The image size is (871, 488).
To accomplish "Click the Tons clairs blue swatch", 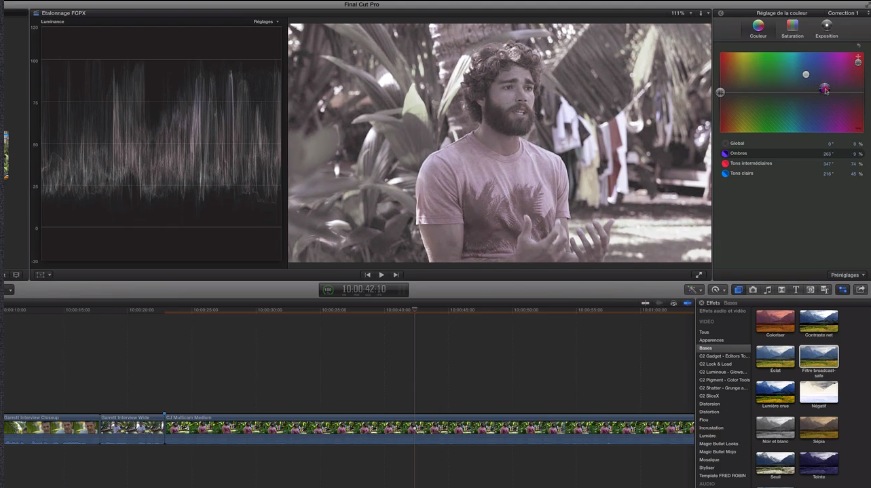I will 725,174.
